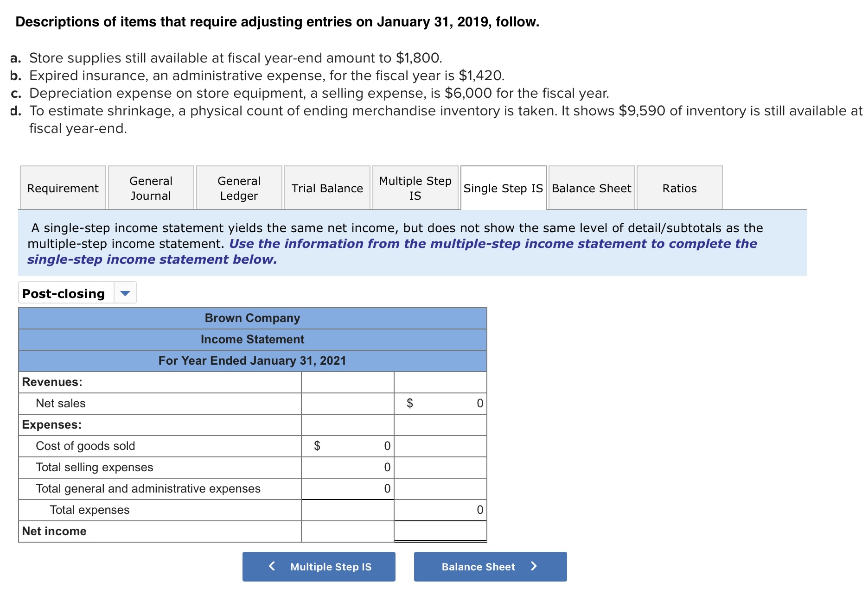
Task: Click the Total expenses amount cell
Action: [x=440, y=510]
